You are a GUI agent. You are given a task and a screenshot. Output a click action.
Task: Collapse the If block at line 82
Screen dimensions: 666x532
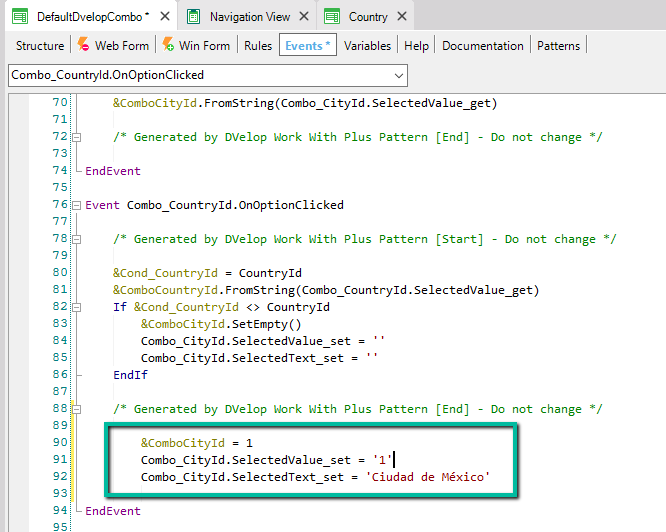(76, 307)
